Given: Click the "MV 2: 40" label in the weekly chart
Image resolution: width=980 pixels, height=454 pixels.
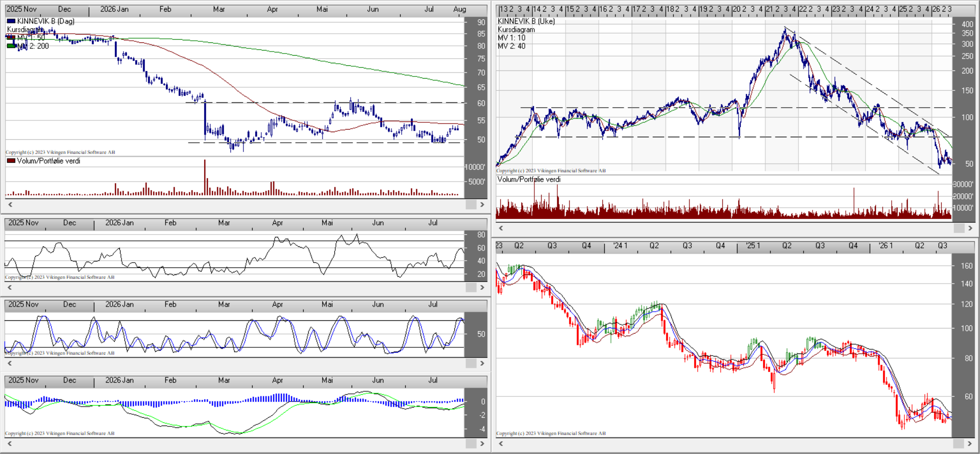Looking at the screenshot, I should point(511,46).
